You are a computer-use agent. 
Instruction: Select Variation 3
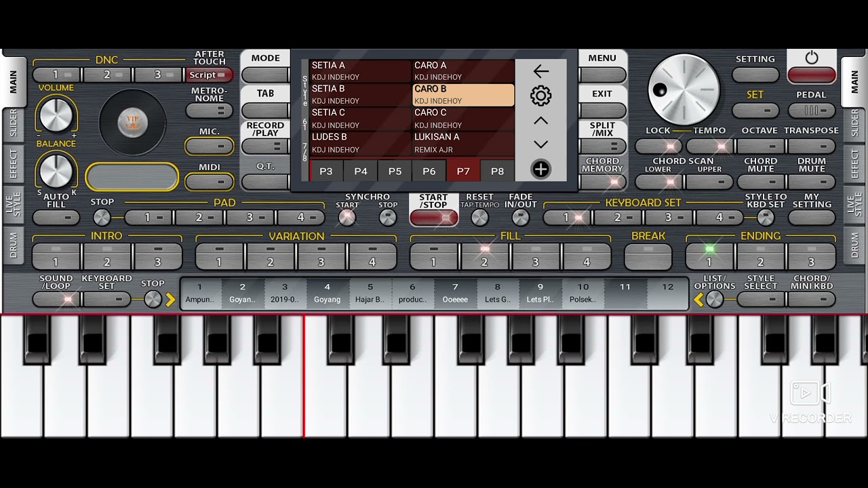[x=321, y=257]
